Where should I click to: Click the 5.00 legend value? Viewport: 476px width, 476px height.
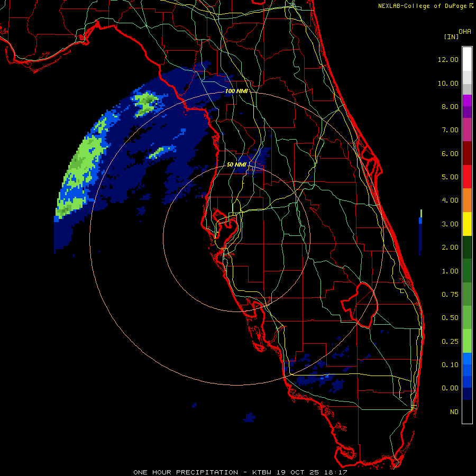[x=450, y=177]
